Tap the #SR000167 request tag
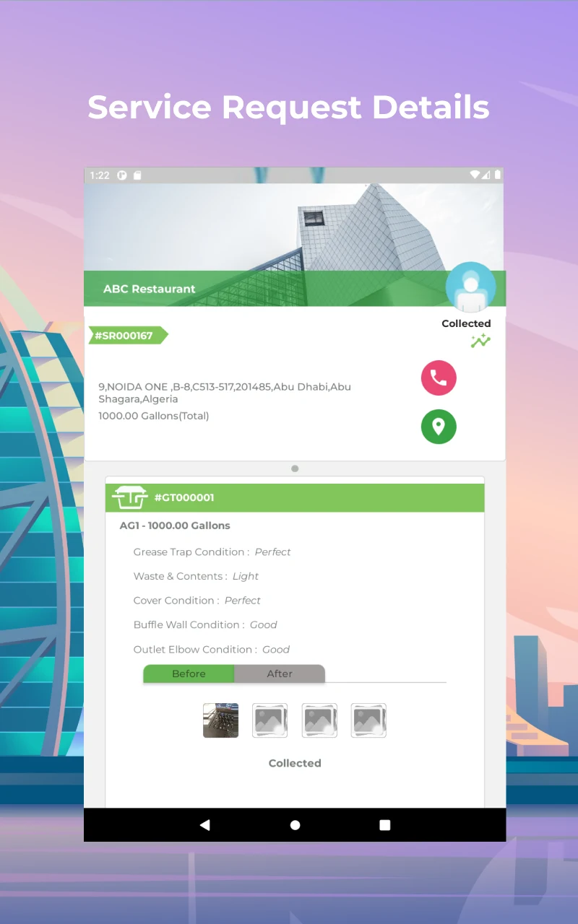 coord(128,336)
